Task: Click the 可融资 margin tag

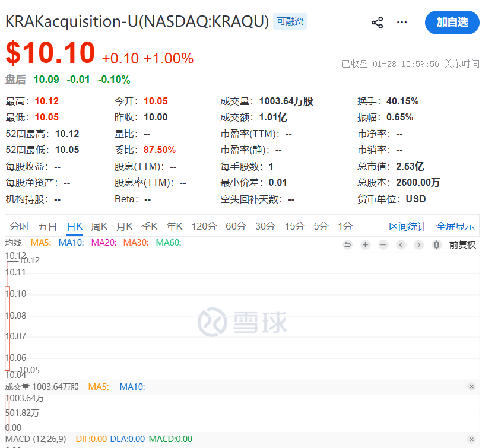Action: point(290,22)
